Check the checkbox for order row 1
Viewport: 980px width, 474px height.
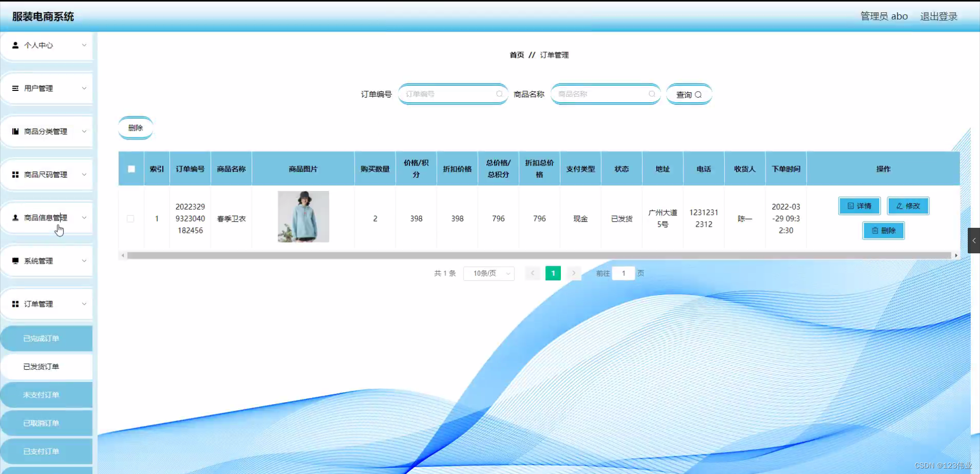click(131, 219)
